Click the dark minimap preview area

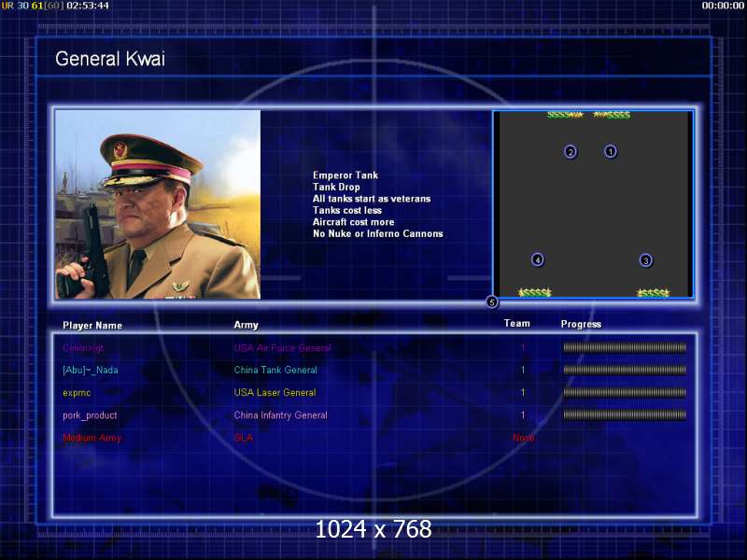click(594, 203)
